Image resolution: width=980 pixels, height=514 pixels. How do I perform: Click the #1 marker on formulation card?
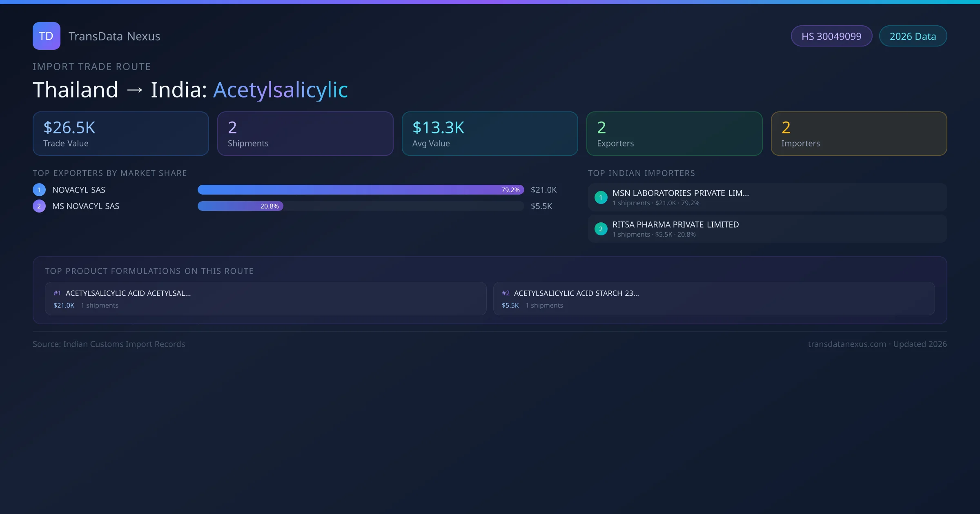point(57,293)
